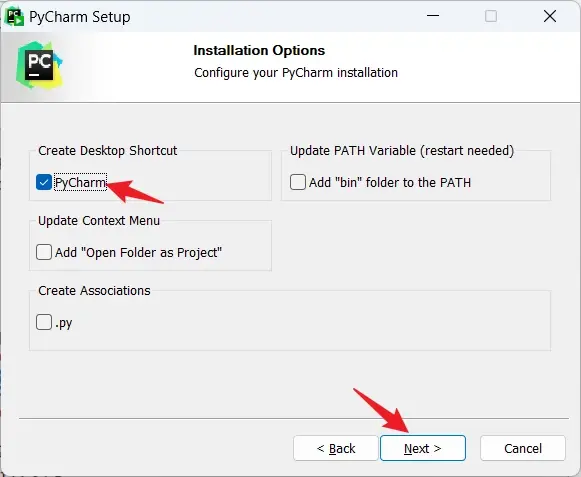Click the large PyCharm logo in the header
Image resolution: width=581 pixels, height=477 pixels.
[x=39, y=65]
